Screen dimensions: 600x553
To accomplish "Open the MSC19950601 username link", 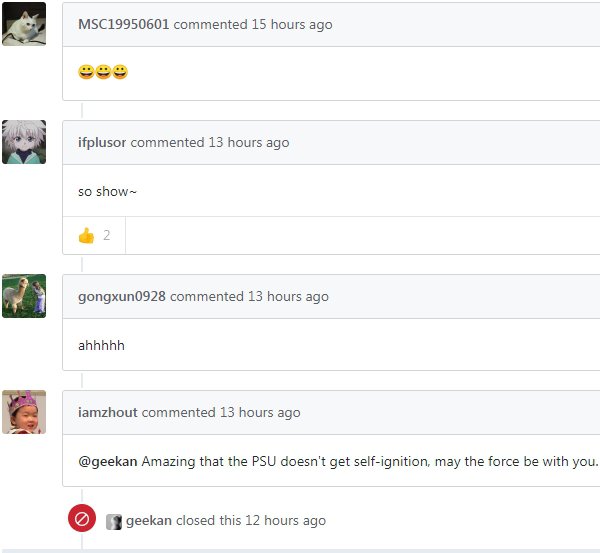I will pyautogui.click(x=123, y=24).
